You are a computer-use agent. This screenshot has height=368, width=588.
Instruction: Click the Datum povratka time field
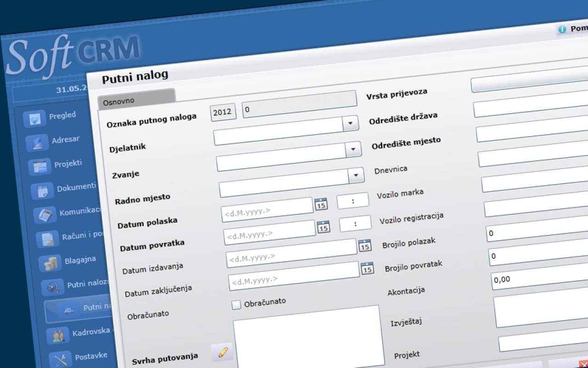click(356, 224)
